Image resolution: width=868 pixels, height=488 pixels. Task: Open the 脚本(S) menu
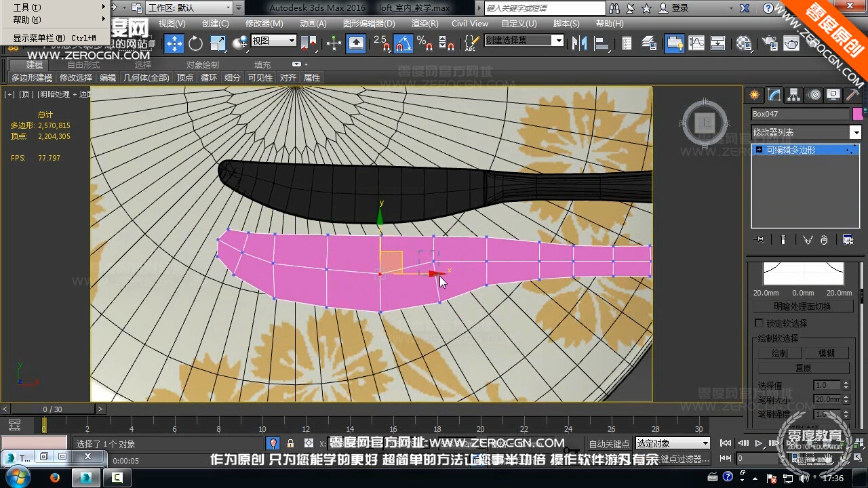566,23
